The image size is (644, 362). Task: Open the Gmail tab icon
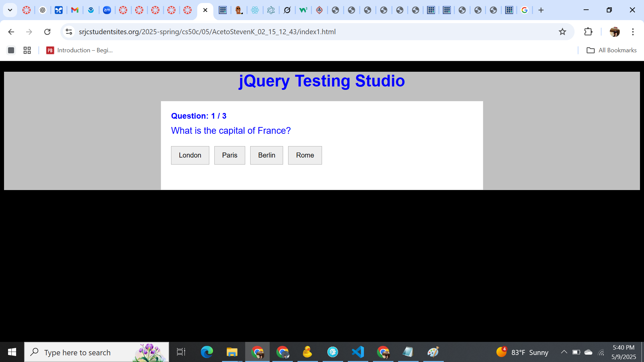(75, 10)
